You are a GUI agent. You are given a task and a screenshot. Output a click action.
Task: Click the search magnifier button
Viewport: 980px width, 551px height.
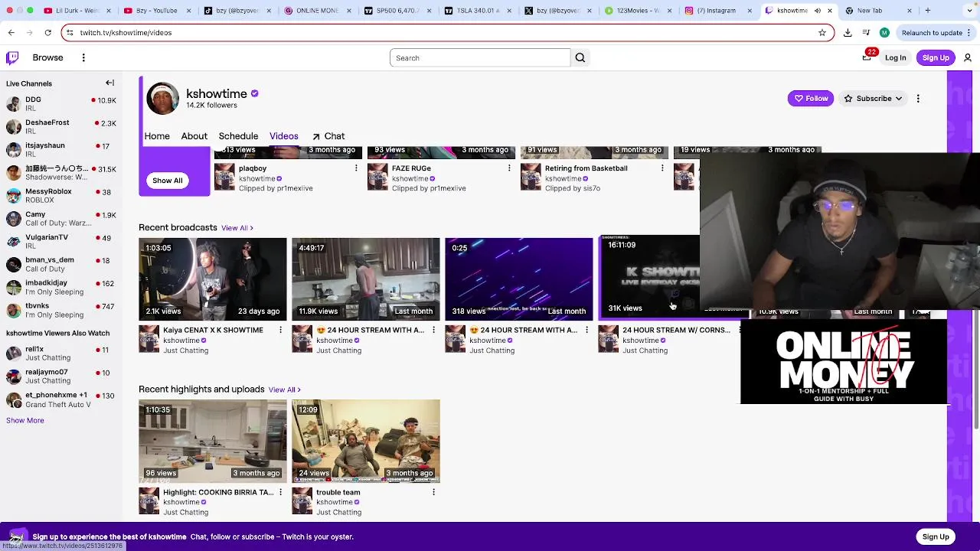580,57
